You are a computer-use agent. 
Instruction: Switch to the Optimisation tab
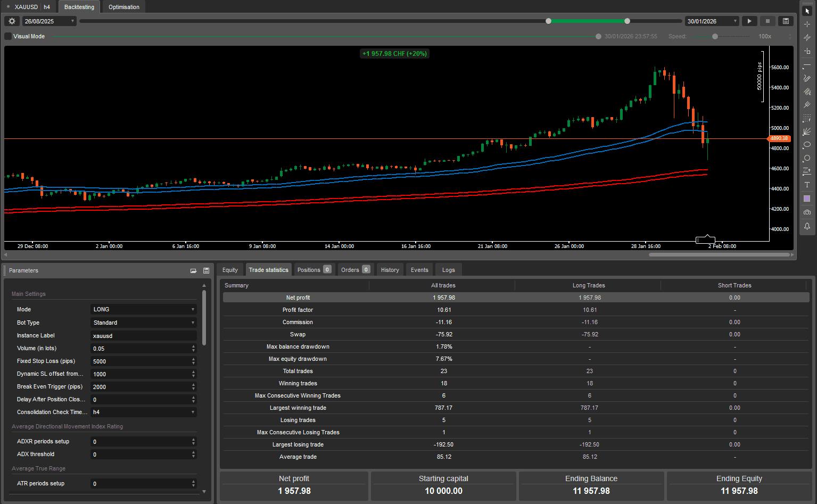124,7
